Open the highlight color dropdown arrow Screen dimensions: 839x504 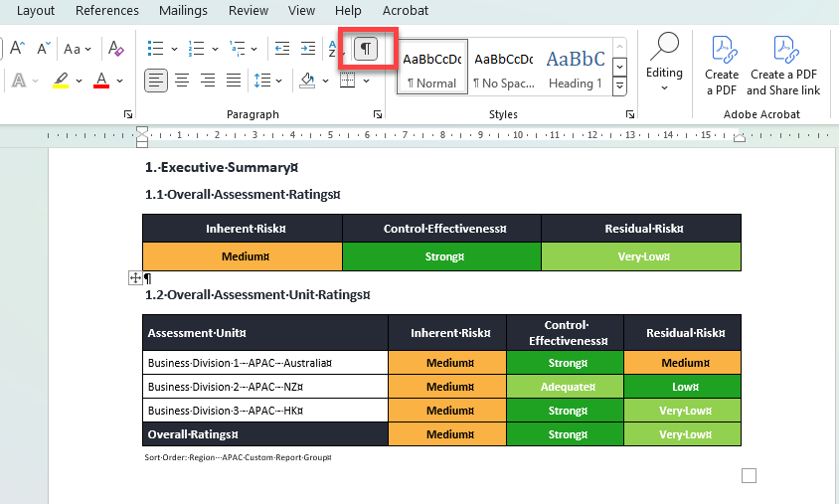point(79,81)
